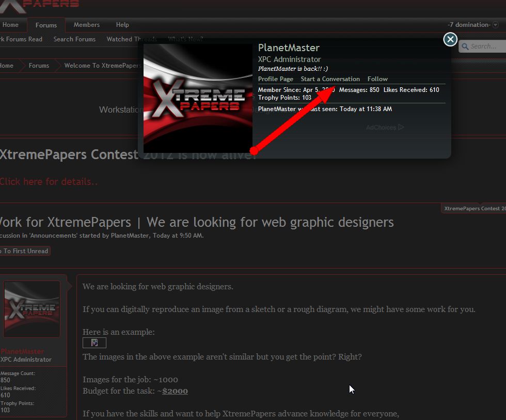This screenshot has height=420, width=506.
Task: Click Start a Conversation link
Action: click(330, 79)
